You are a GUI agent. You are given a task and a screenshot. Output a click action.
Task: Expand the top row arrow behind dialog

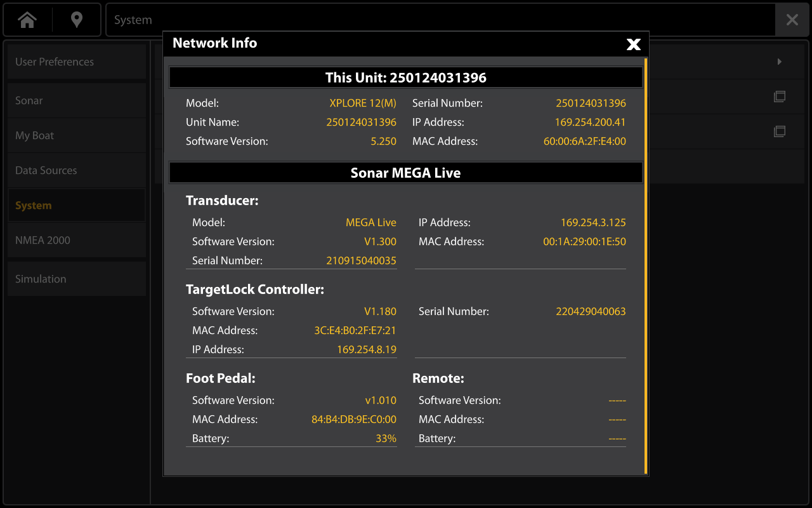click(x=780, y=62)
